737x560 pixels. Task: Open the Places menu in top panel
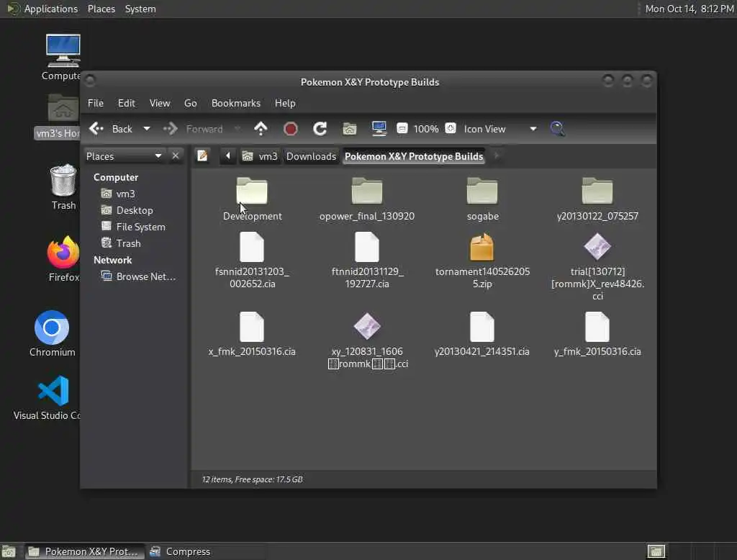click(101, 9)
